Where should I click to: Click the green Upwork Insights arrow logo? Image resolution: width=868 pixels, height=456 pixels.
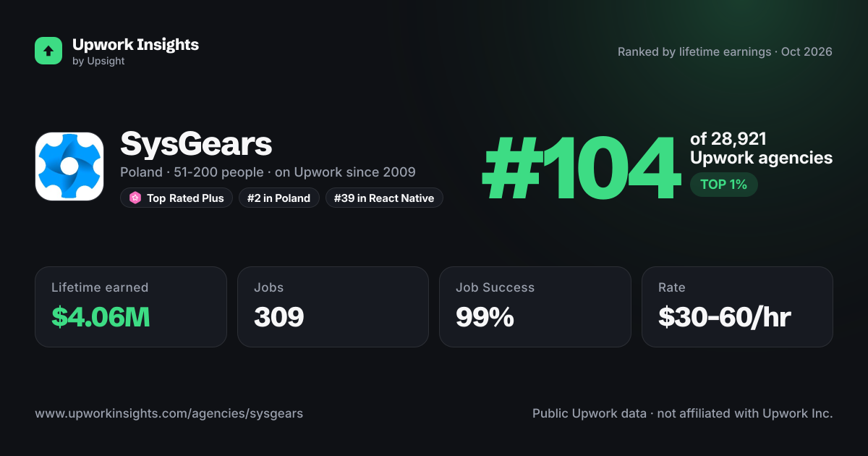pyautogui.click(x=48, y=51)
